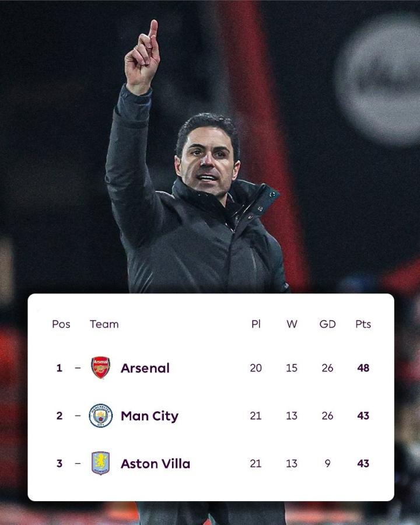Select Arsenal's 15 wins value

[292, 368]
